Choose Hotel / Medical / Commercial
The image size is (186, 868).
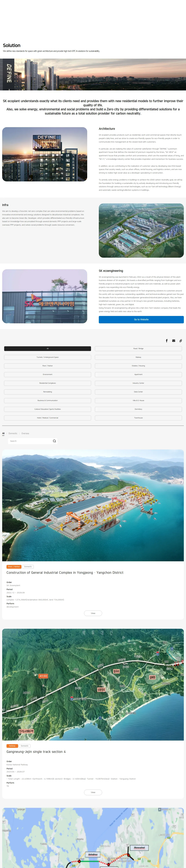(x=48, y=418)
